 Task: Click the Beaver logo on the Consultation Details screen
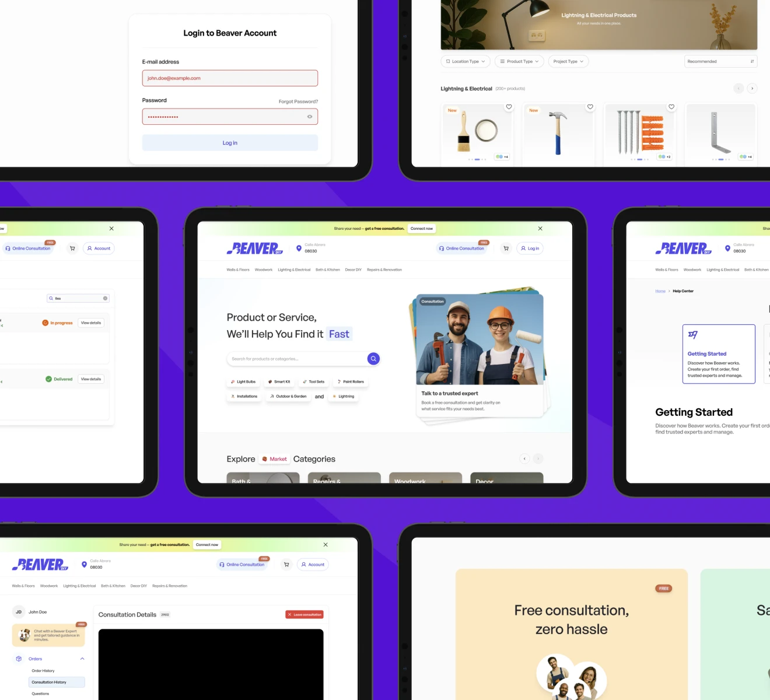pos(40,565)
